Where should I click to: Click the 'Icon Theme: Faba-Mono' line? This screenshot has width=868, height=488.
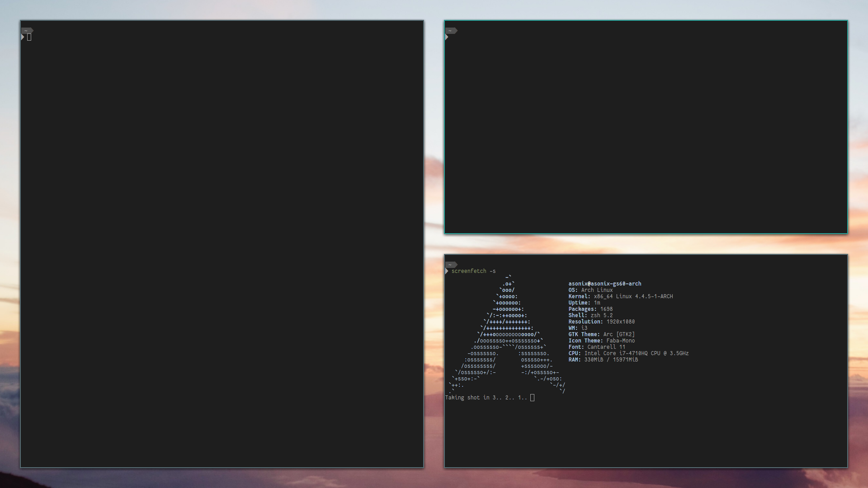click(601, 341)
